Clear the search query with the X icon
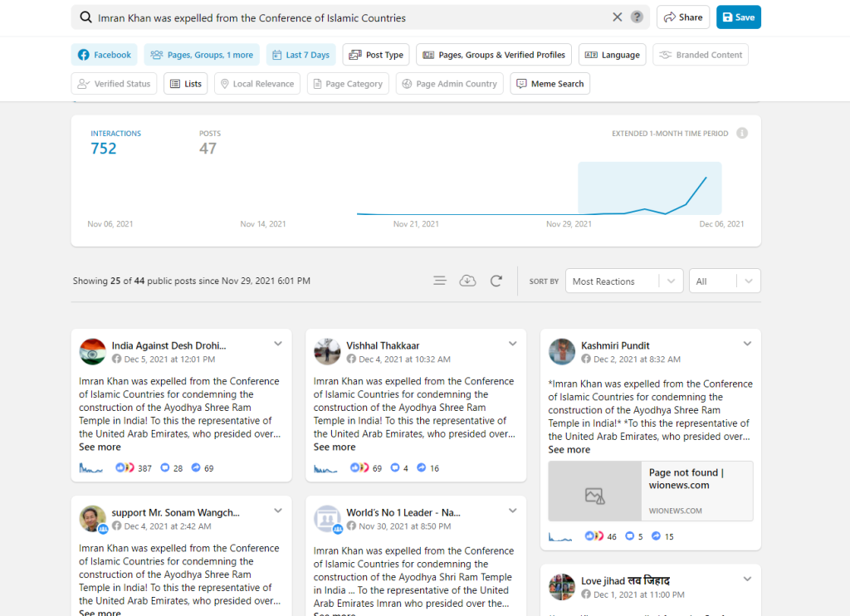The height and width of the screenshot is (616, 850). point(617,17)
